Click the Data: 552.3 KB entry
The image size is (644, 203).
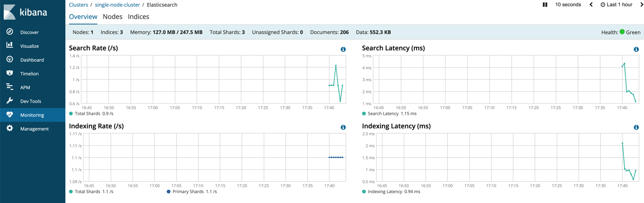point(373,32)
